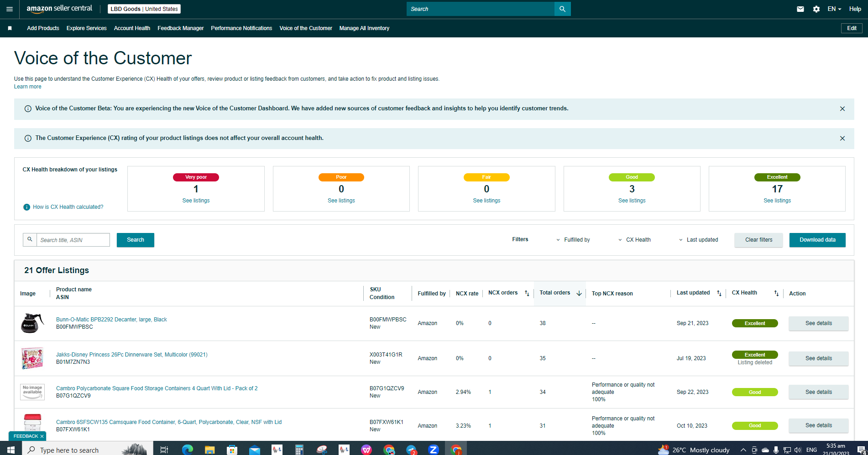Open the Windows notification center
The height and width of the screenshot is (455, 868).
[861, 450]
